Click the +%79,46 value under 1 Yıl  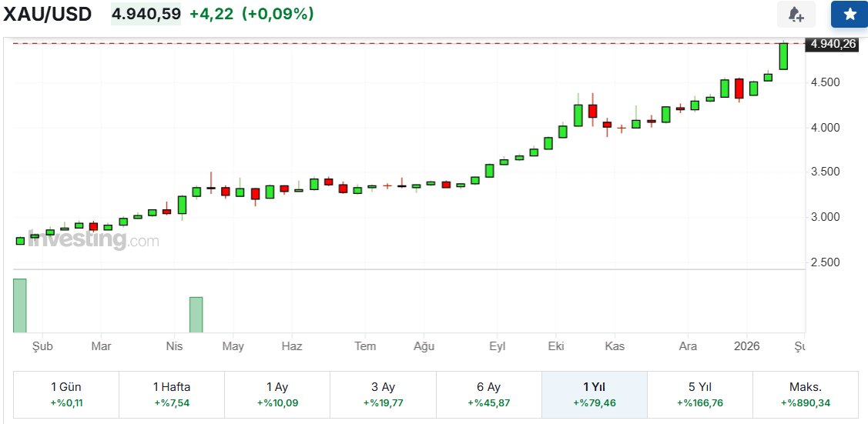595,403
